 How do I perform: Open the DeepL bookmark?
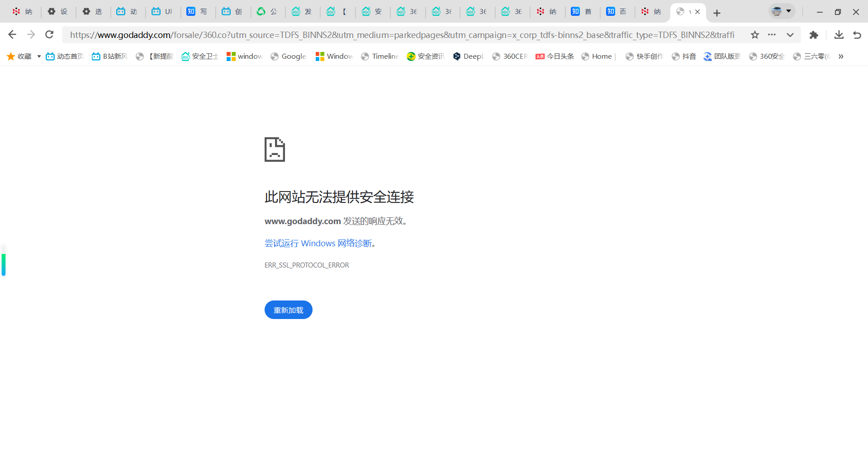click(x=468, y=56)
